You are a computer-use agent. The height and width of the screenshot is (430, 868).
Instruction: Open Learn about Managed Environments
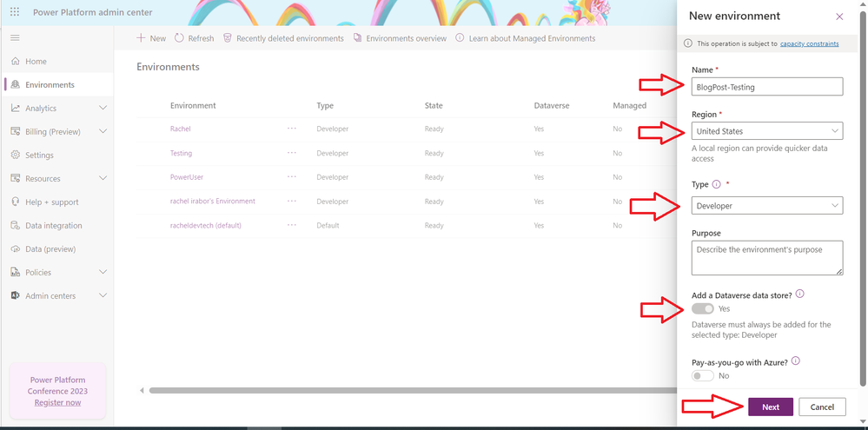526,38
